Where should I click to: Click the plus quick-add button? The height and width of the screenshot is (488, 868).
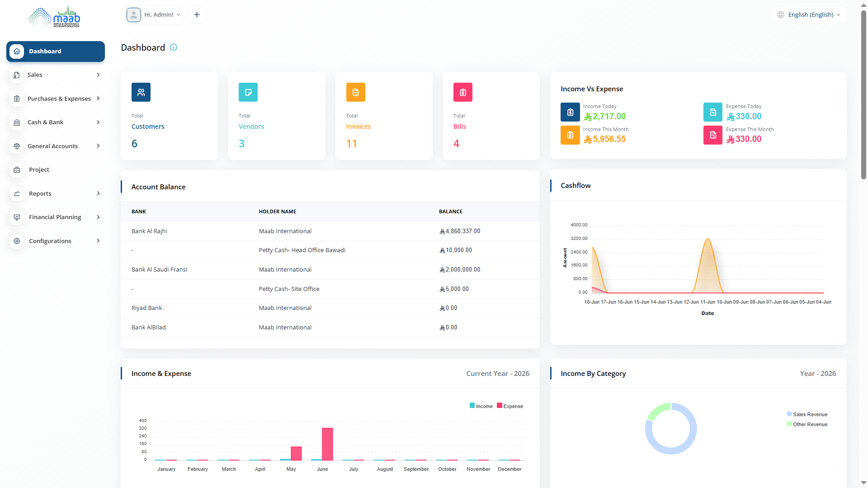point(197,15)
